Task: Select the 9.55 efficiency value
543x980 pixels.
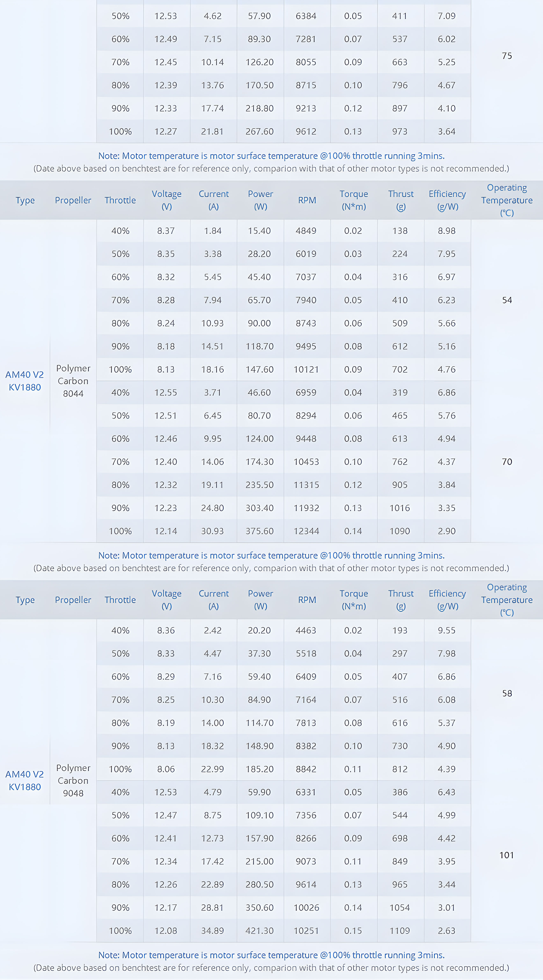Action: pyautogui.click(x=446, y=630)
